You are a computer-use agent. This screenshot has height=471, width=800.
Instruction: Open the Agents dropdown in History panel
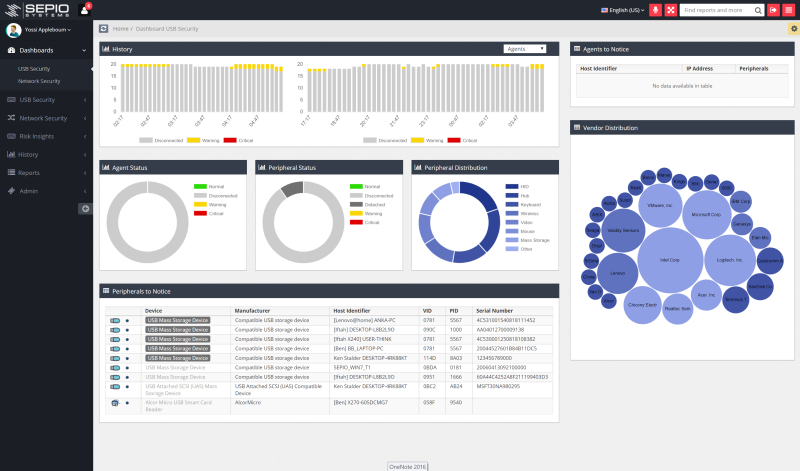click(x=524, y=49)
